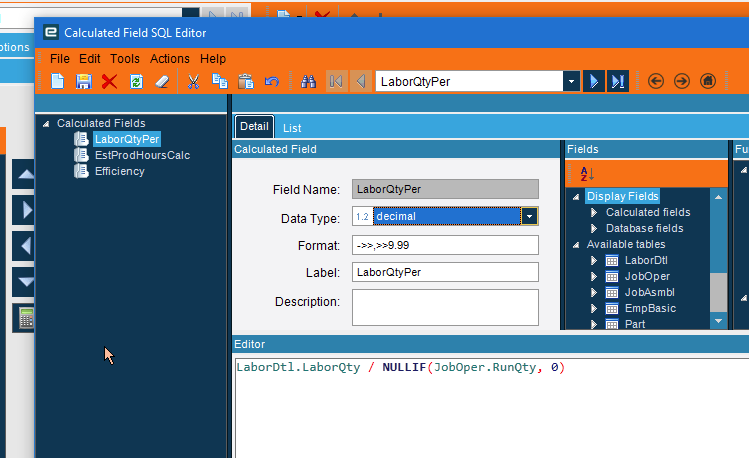Viewport: 749px width, 458px height.
Task: Collapse the Available tables node
Action: 576,245
